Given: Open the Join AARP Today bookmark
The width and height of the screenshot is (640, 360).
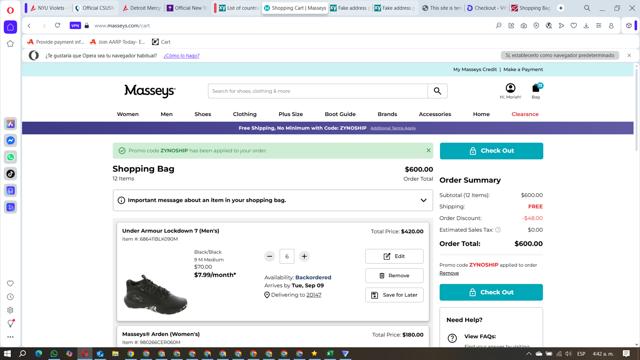Looking at the screenshot, I should click(x=117, y=42).
